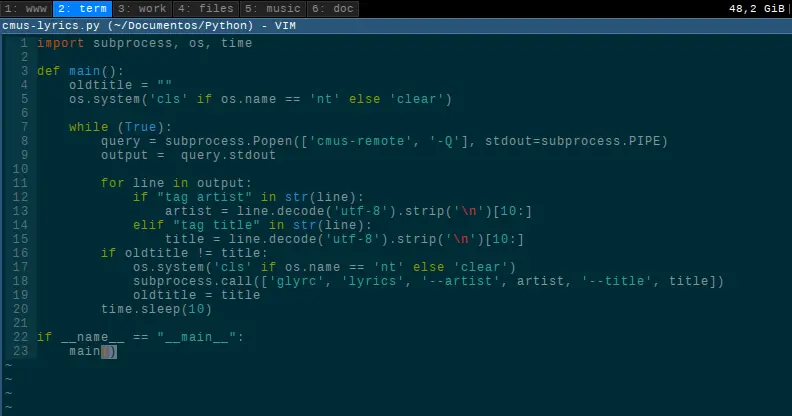
Task: Go to workspace 4: files
Action: pos(206,9)
